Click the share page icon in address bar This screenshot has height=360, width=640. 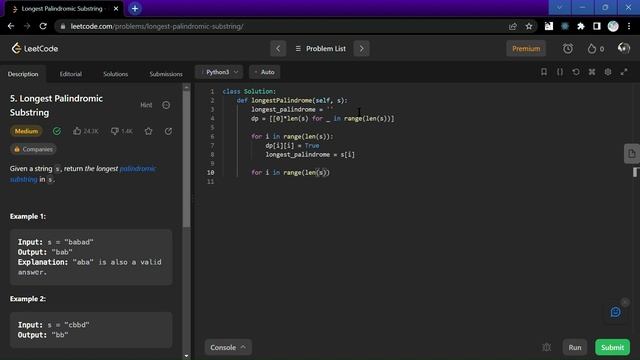coord(513,26)
